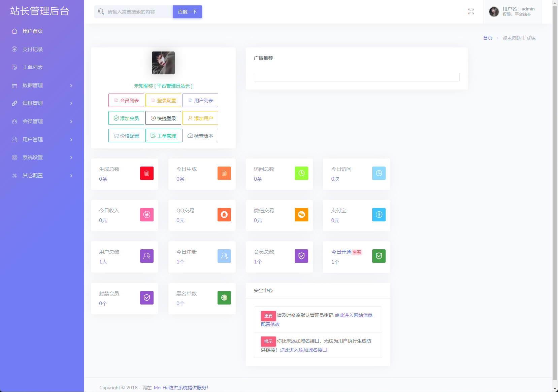Open 支付记录 in the sidebar

[x=32, y=49]
